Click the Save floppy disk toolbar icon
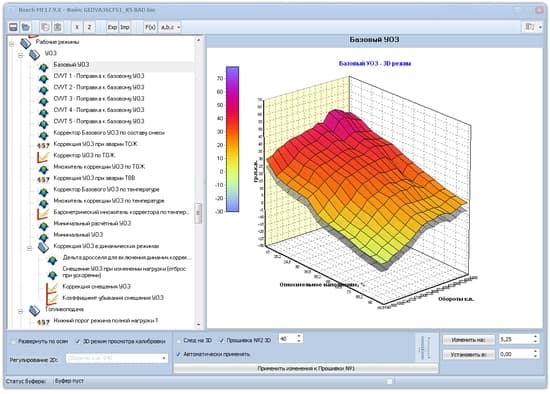 pyautogui.click(x=13, y=27)
